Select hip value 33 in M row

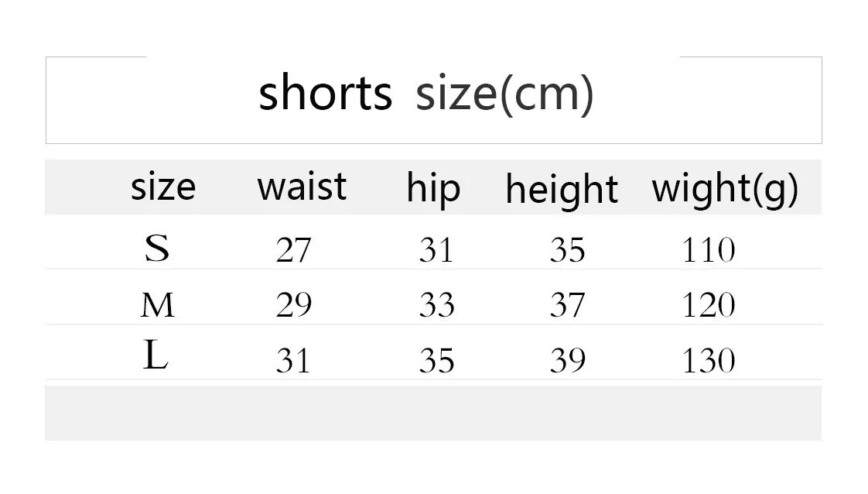(436, 304)
